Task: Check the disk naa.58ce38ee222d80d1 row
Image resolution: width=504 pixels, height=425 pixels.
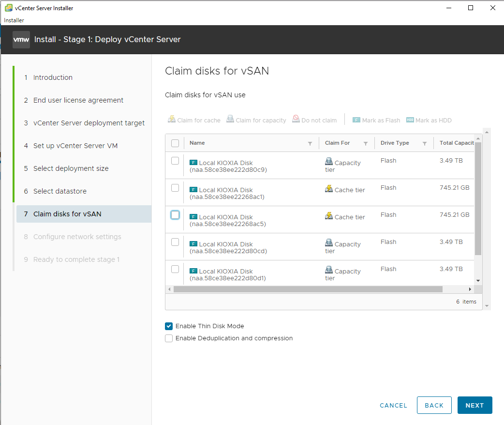Action: [x=175, y=269]
